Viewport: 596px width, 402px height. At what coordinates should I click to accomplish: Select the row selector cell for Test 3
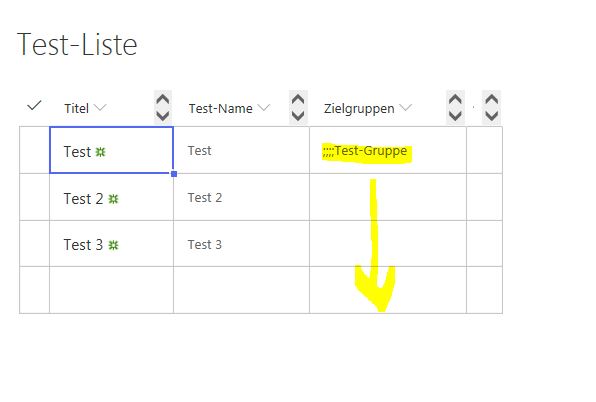click(35, 244)
